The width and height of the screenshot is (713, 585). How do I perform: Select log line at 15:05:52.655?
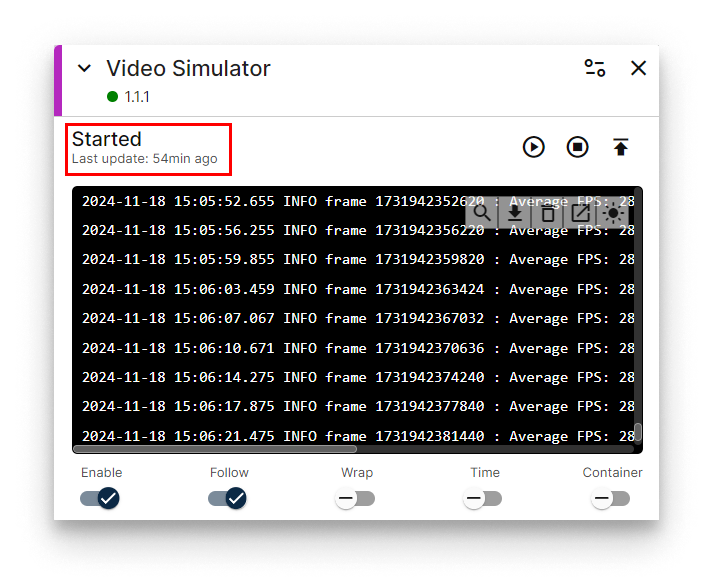(358, 201)
